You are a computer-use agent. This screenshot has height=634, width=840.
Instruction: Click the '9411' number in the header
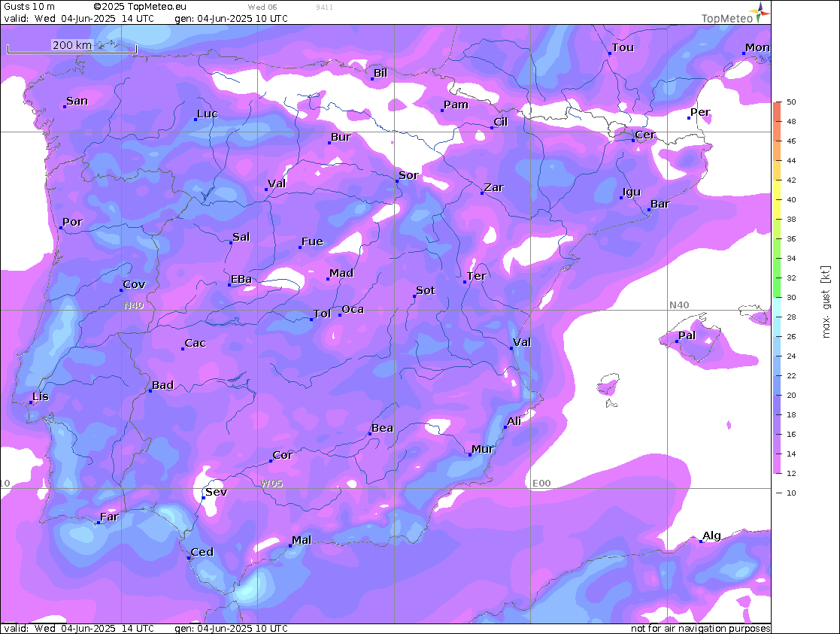[x=324, y=7]
